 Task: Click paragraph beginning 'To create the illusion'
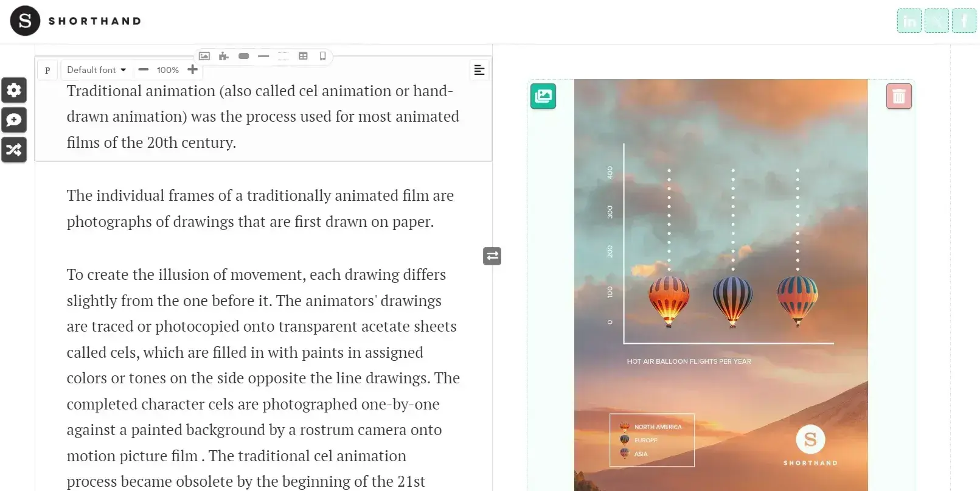tap(263, 377)
